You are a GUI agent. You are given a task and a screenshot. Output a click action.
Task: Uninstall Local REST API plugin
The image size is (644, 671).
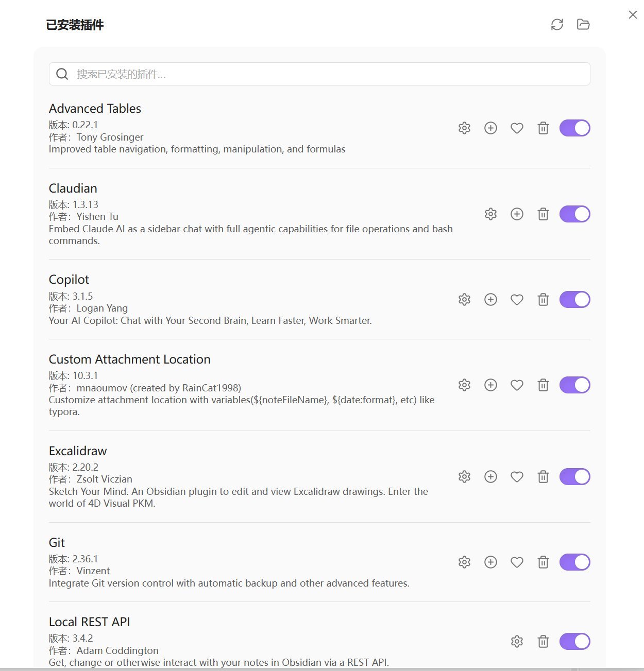tap(543, 641)
